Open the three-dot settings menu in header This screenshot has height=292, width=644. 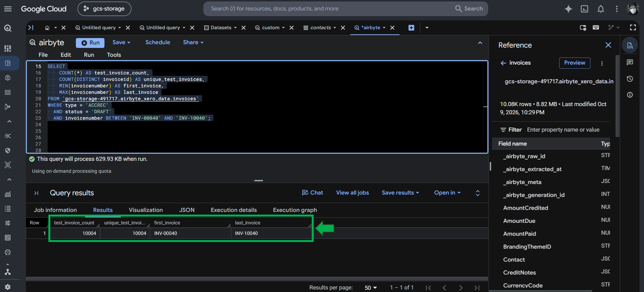tap(617, 9)
